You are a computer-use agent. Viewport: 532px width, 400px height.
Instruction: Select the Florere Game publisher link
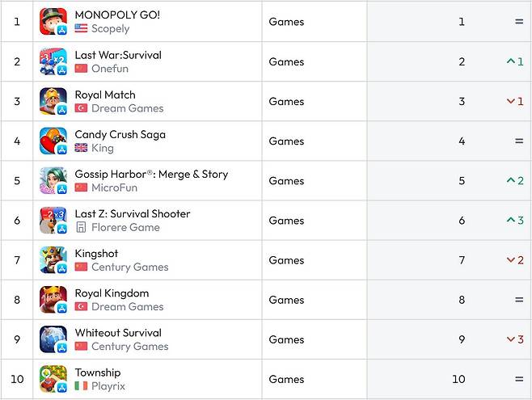click(x=125, y=227)
